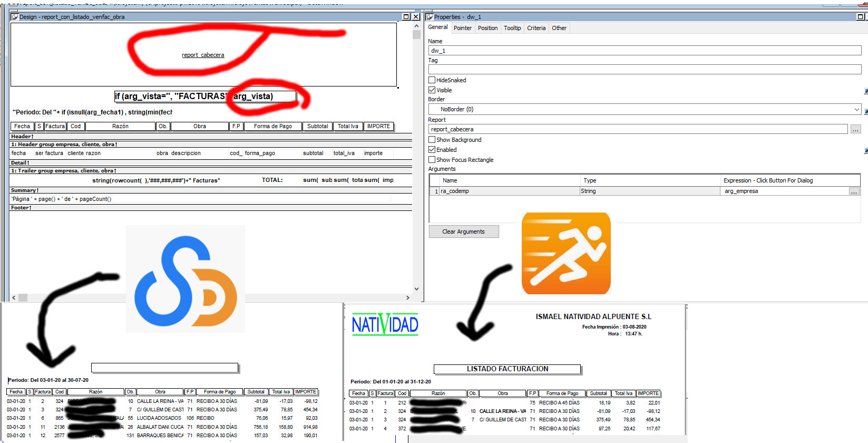Screen dimensions: 868x443
Task: Click the orange running man icon
Action: tap(566, 254)
